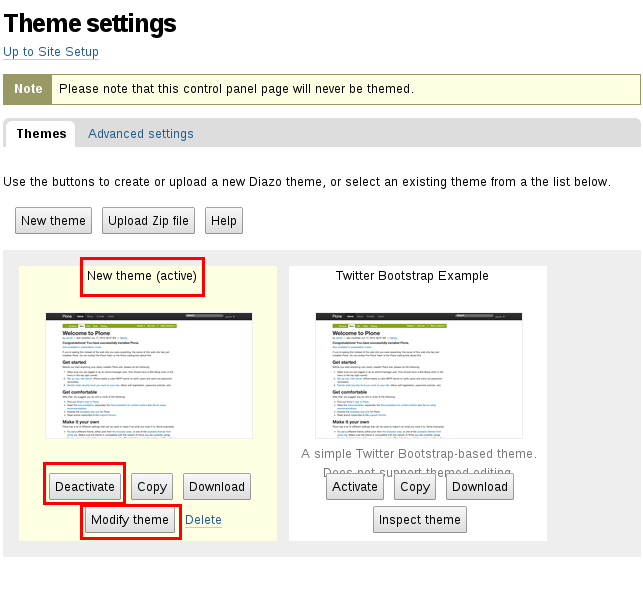This screenshot has width=643, height=594.
Task: Click the 'Note' label in the notice bar
Action: pos(28,89)
